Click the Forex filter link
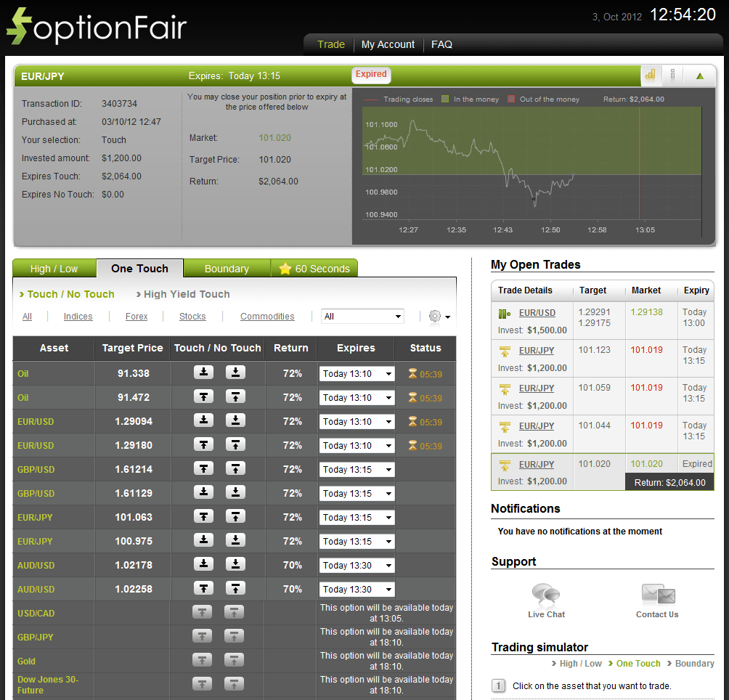729x700 pixels. pos(136,316)
